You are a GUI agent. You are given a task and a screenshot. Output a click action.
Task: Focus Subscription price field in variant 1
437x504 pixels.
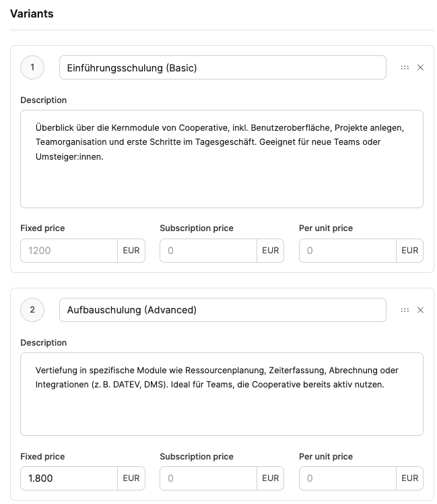pyautogui.click(x=208, y=251)
